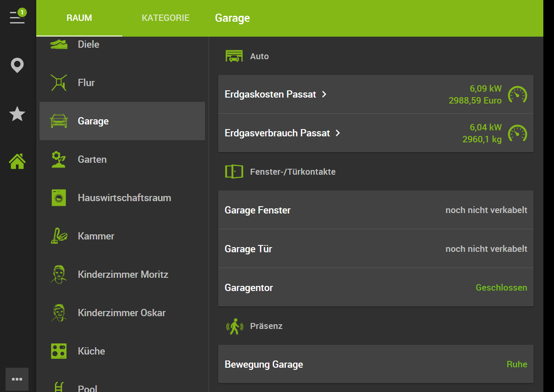
Task: Click the Garagentor Geschlossen status
Action: point(501,288)
